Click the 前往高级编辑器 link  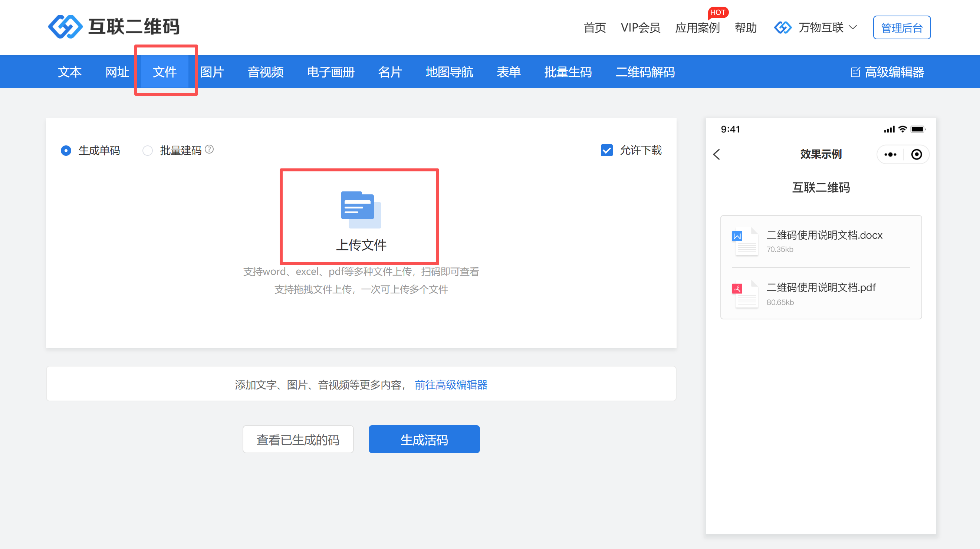451,385
